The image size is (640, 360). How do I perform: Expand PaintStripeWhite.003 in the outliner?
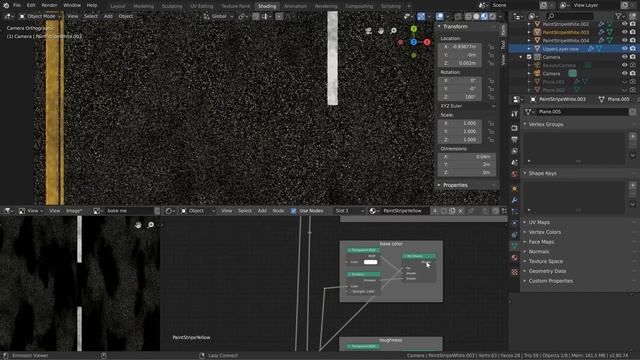[529, 32]
